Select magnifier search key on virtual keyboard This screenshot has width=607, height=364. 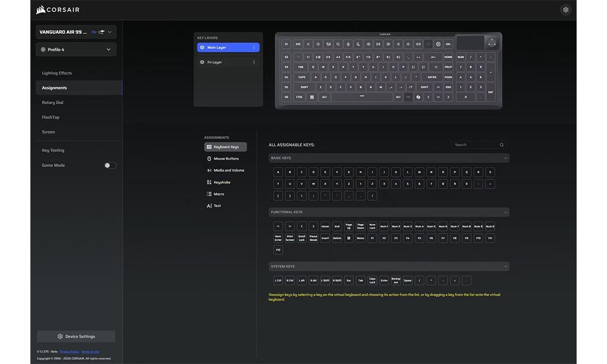pos(338,44)
